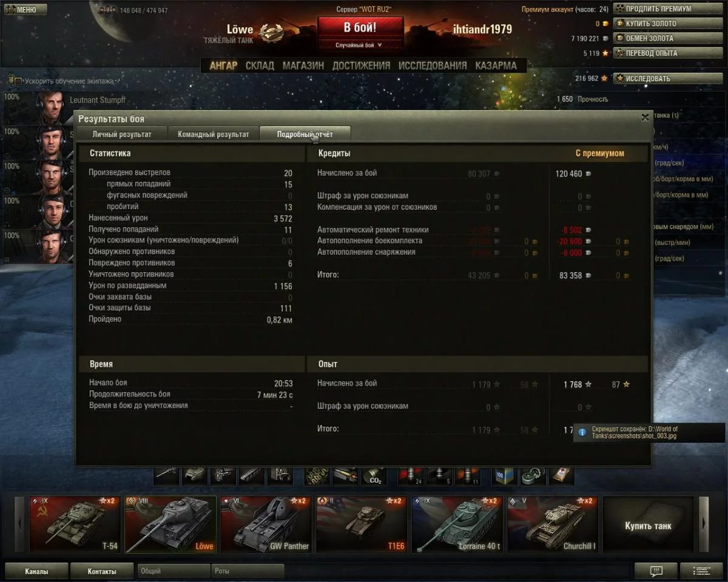The width and height of the screenshot is (728, 582).
Task: Click the Продолжительность боя value 7 мин 23 с
Action: [275, 395]
